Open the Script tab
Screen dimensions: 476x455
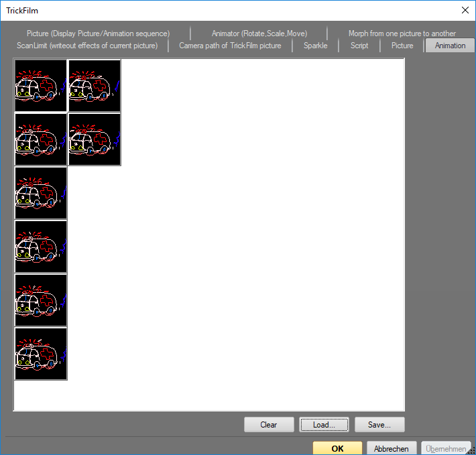(x=359, y=46)
